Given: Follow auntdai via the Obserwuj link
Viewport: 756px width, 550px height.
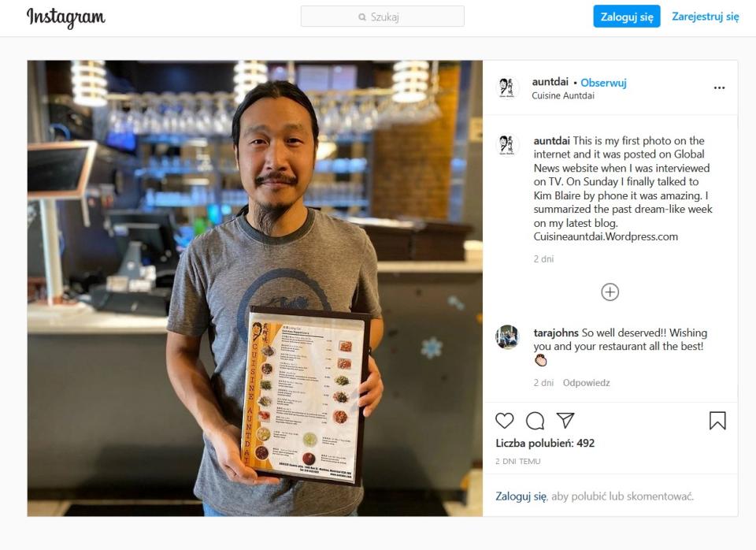Looking at the screenshot, I should click(603, 83).
